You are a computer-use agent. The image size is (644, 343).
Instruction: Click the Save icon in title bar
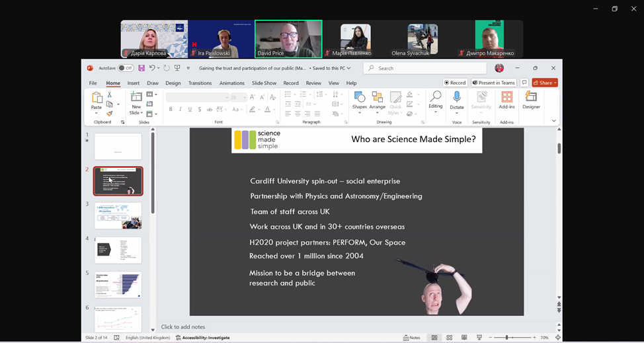click(x=141, y=68)
